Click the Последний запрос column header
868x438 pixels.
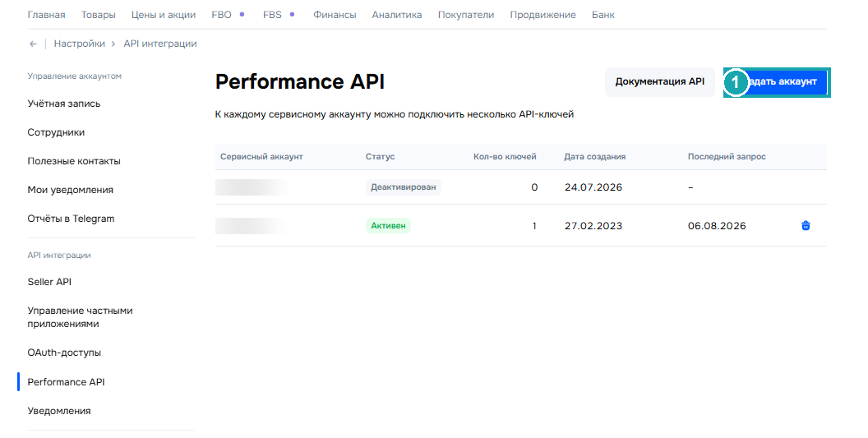click(727, 157)
